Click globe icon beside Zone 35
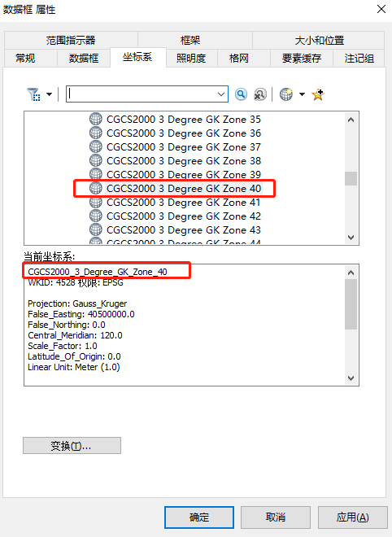This screenshot has width=392, height=537. 95,119
